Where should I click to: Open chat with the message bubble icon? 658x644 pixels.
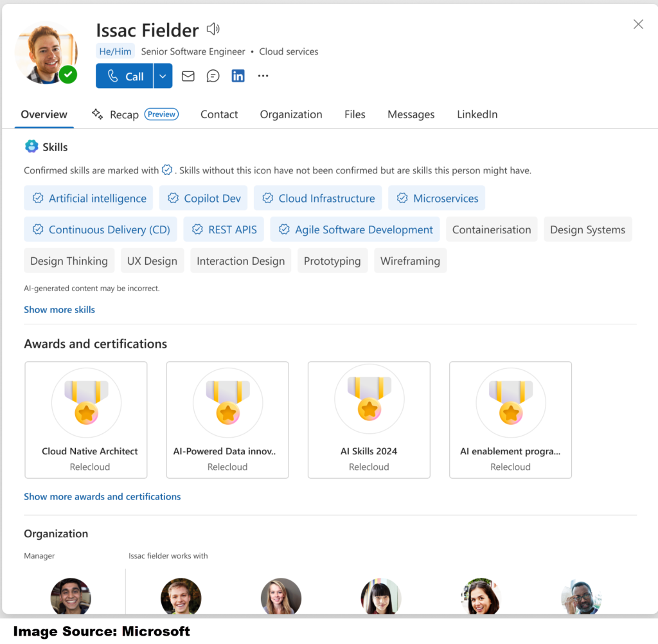(213, 76)
